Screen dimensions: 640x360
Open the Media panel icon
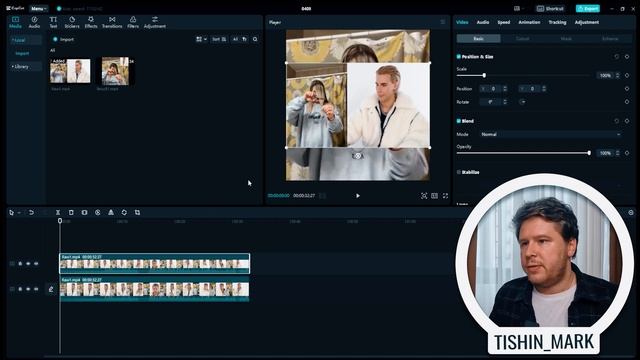pos(15,22)
